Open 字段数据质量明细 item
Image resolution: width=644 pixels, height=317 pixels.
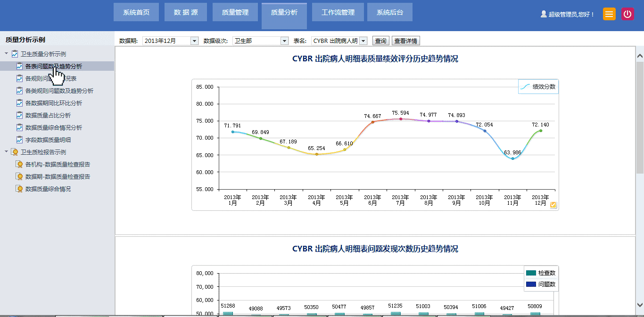[x=48, y=140]
